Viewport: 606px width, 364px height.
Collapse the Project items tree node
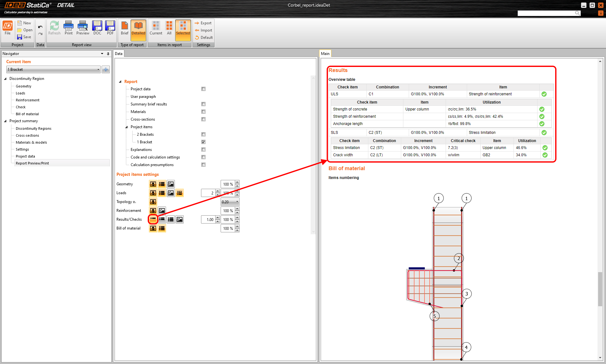click(127, 127)
